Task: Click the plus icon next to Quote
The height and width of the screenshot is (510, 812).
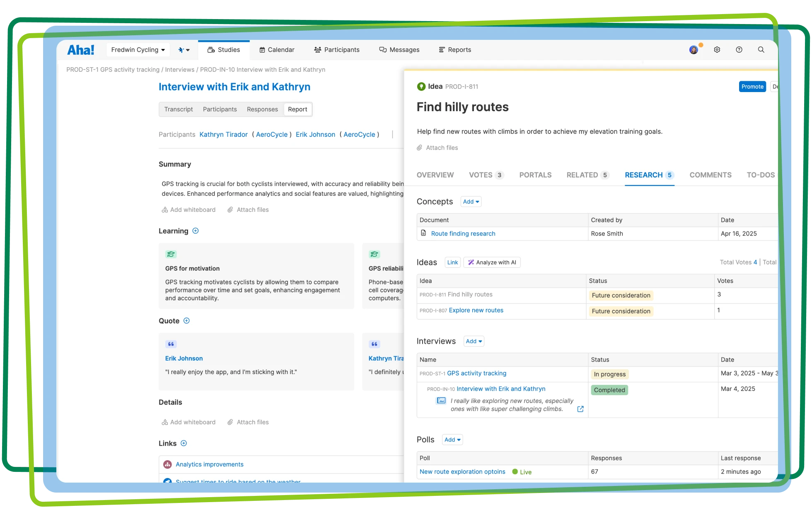Action: [186, 321]
